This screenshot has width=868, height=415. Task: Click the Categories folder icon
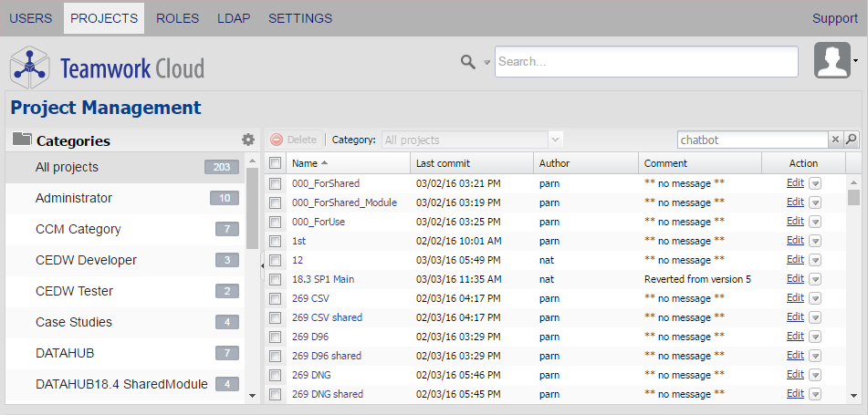22,139
